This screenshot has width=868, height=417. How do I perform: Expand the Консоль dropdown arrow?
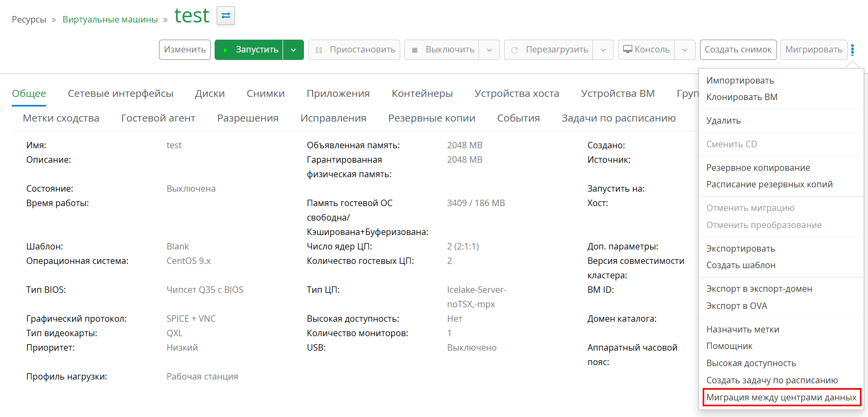click(x=685, y=50)
